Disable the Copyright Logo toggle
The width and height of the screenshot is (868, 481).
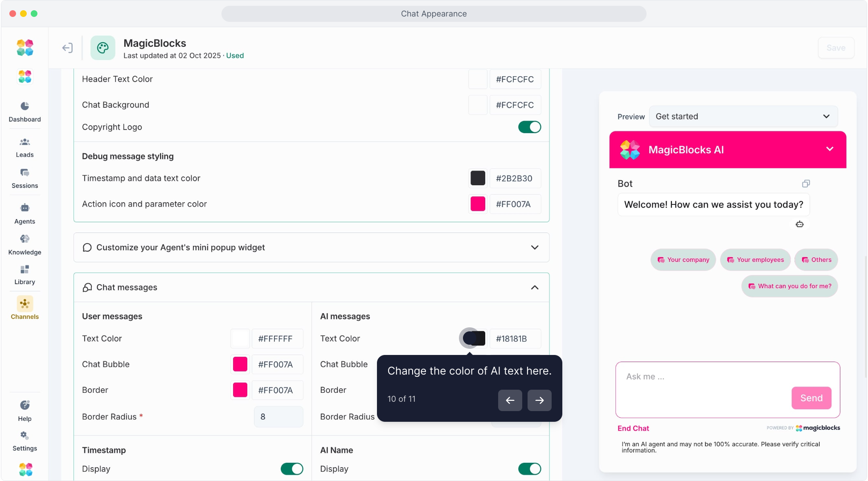529,127
